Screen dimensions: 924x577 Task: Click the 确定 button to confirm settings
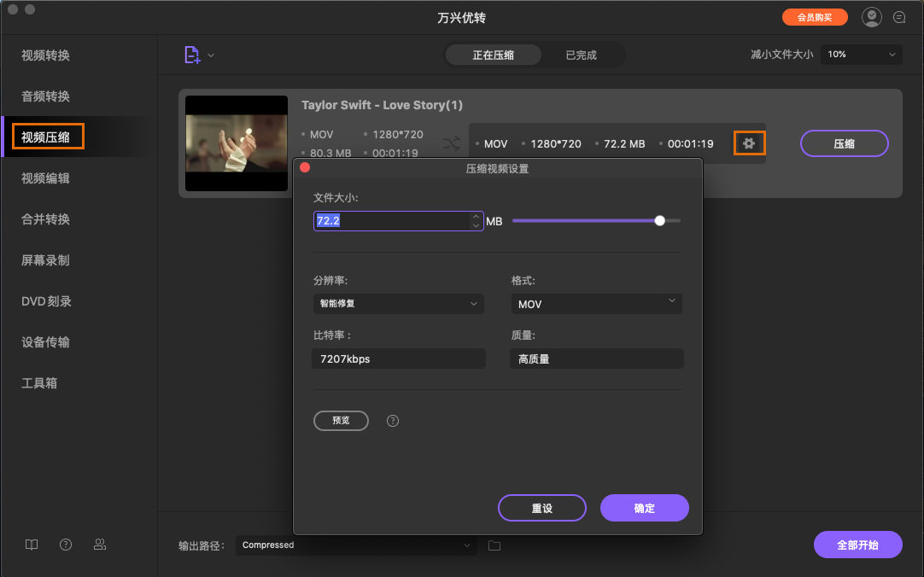point(644,508)
